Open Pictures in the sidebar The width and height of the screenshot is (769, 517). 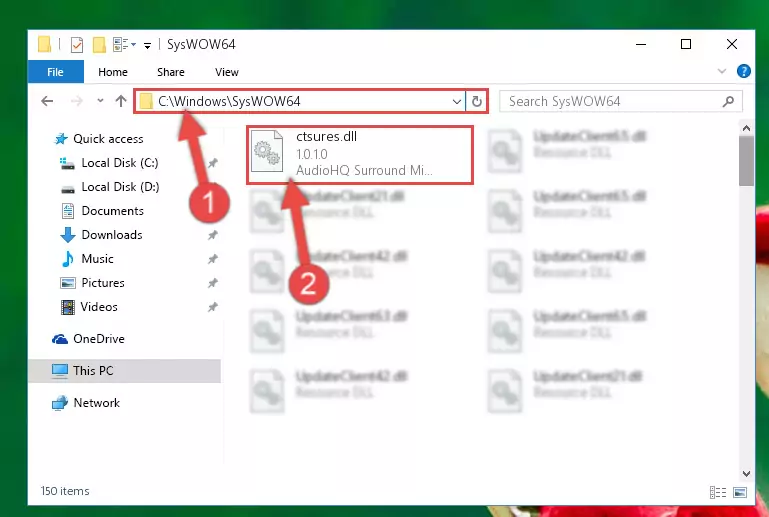point(103,283)
